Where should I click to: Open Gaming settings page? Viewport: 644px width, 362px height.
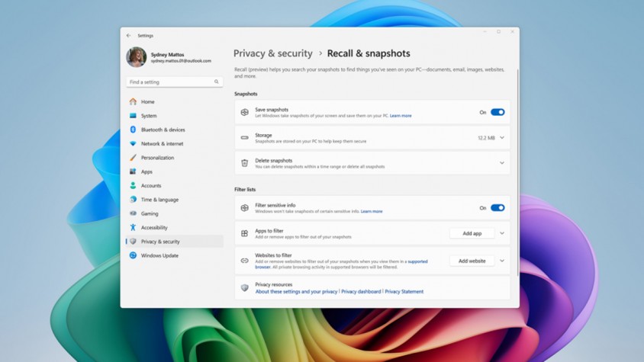175,213
